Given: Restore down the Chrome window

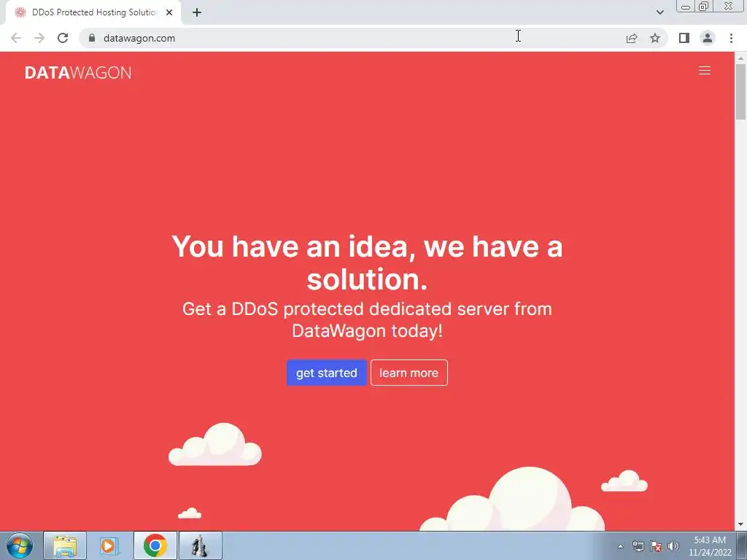Looking at the screenshot, I should (x=703, y=6).
